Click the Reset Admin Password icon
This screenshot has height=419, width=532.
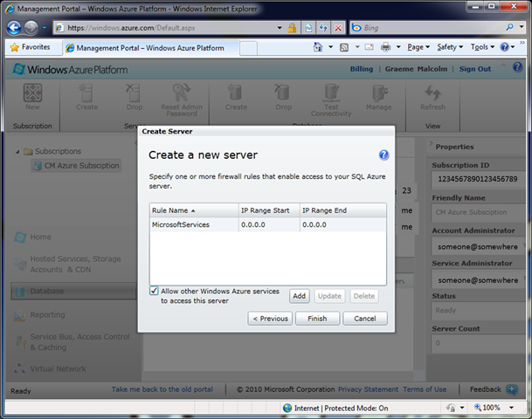click(x=182, y=93)
